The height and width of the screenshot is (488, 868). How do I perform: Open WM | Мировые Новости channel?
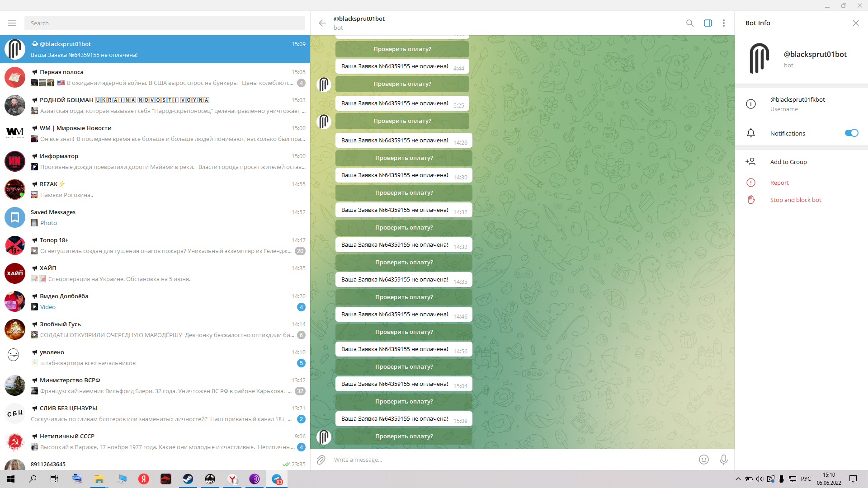pyautogui.click(x=155, y=133)
